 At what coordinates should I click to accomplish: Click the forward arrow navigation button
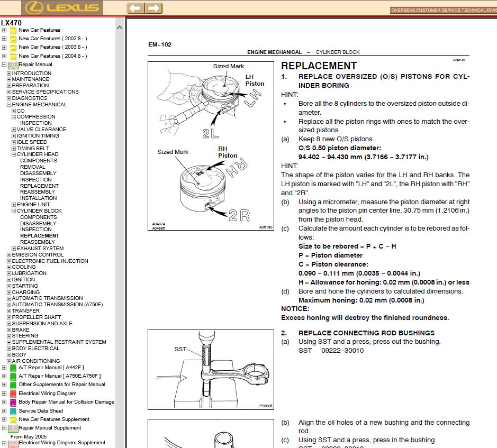pyautogui.click(x=153, y=8)
